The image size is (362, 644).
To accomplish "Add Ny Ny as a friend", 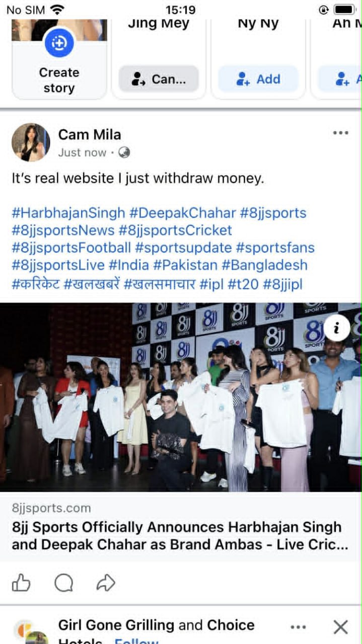I will tap(258, 79).
